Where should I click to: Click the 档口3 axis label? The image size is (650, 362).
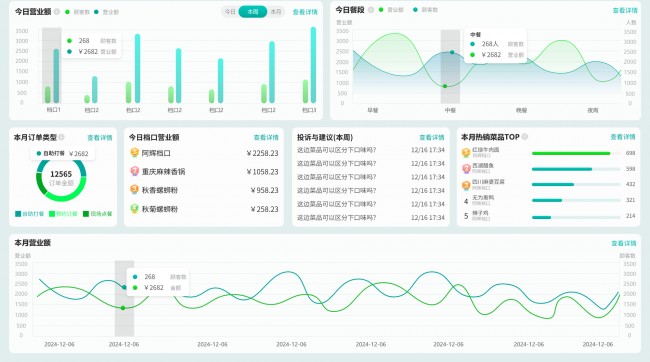click(x=309, y=110)
